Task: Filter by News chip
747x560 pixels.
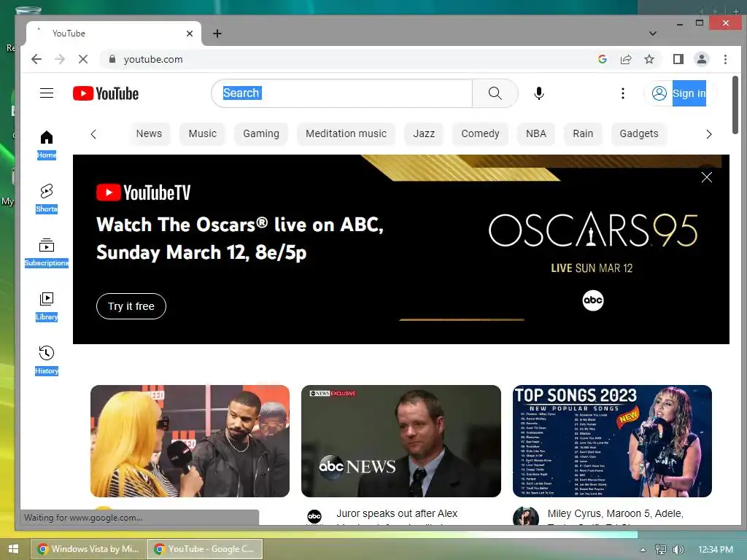Action: tap(149, 134)
